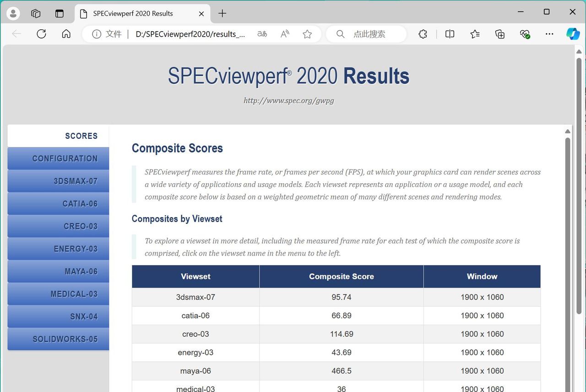The image size is (586, 392).
Task: Focus the address bar file path
Action: 190,34
